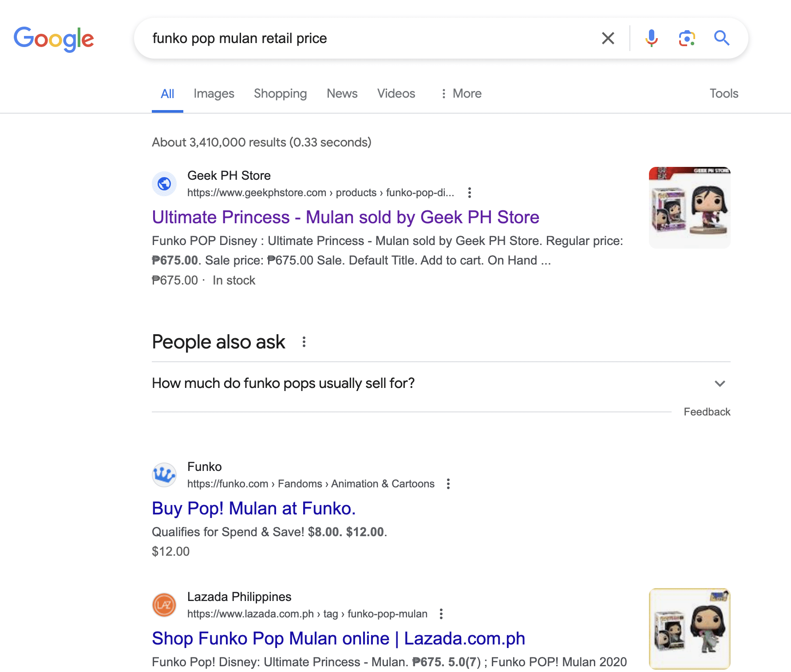
Task: Start voice search with microphone icon
Action: click(651, 39)
